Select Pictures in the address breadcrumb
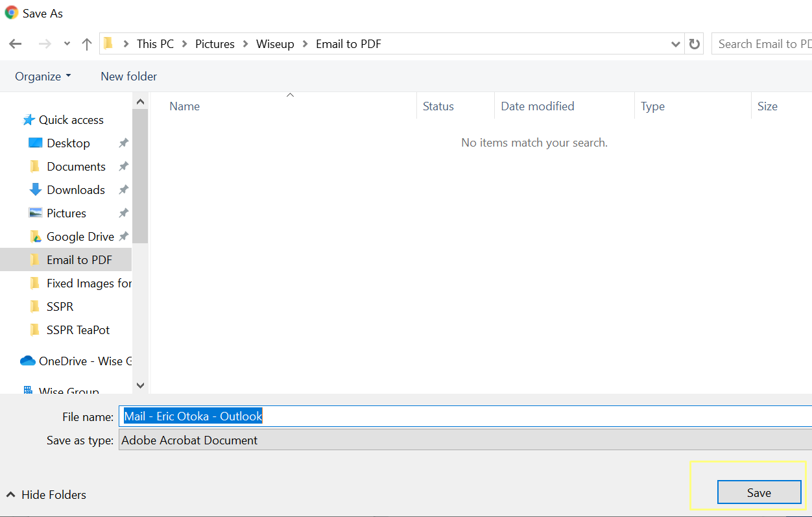 [x=215, y=44]
